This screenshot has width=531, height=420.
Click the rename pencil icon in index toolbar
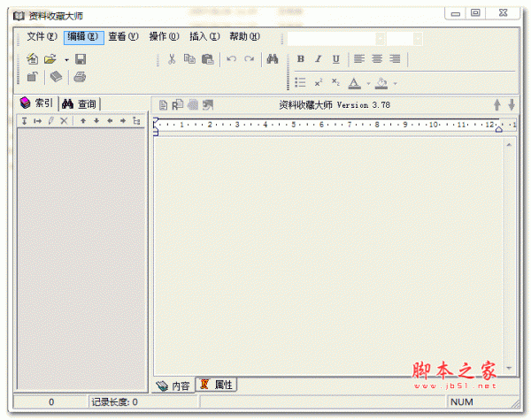[x=50, y=120]
